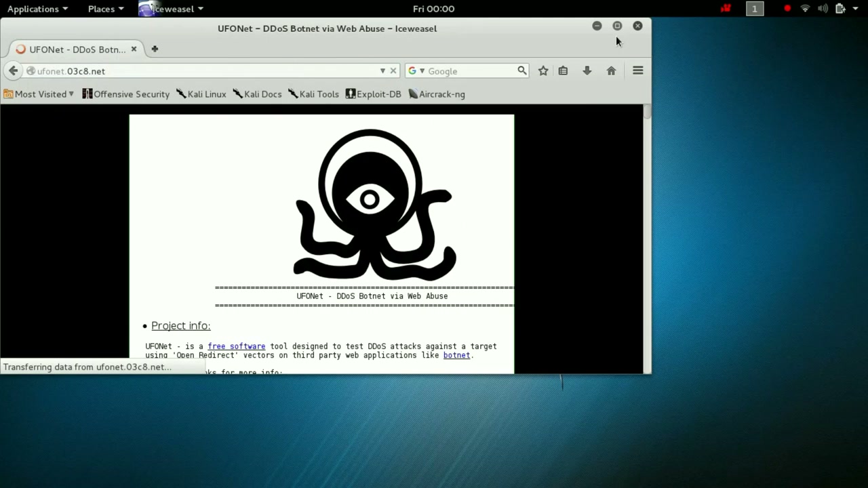Minimize the Iceweasel window
This screenshot has height=488, width=868.
coord(597,26)
